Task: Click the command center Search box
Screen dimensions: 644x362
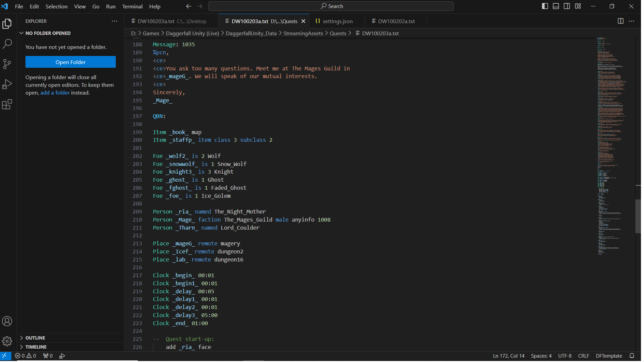Action: click(331, 6)
